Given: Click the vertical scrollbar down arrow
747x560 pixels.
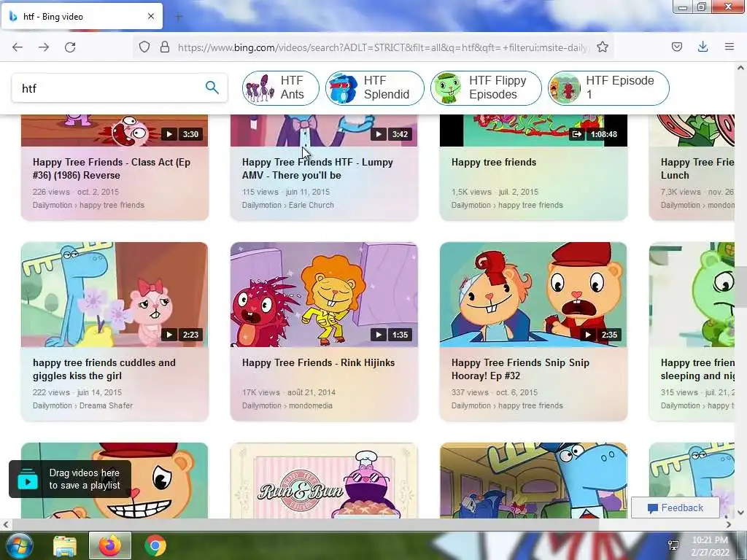Looking at the screenshot, I should tap(740, 513).
